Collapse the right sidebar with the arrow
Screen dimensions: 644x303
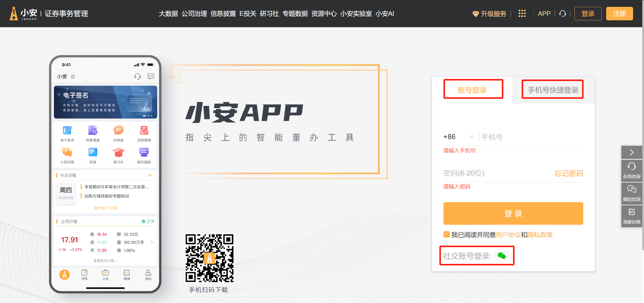click(632, 152)
